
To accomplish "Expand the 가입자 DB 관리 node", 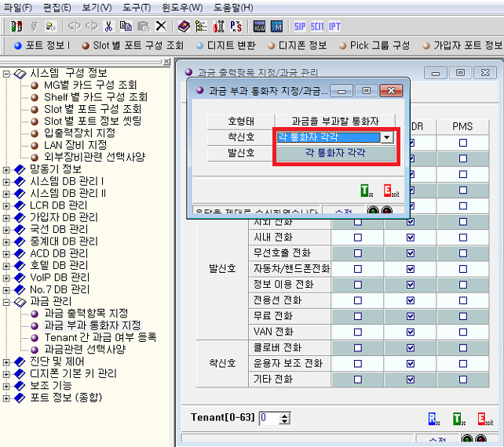I will click(x=6, y=218).
